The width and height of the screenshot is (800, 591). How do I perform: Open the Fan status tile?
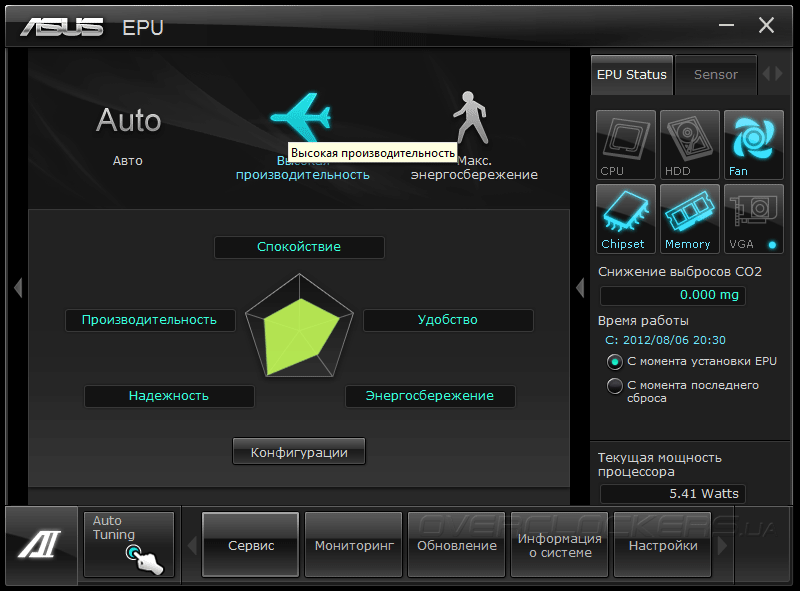coord(754,144)
